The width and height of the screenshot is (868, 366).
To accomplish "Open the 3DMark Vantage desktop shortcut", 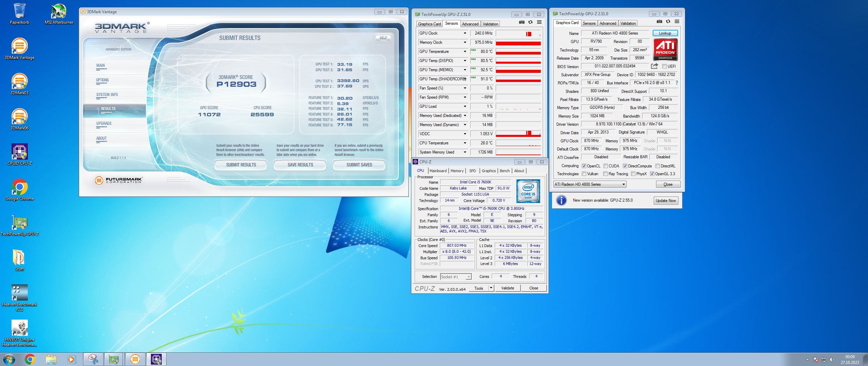I will point(19,49).
